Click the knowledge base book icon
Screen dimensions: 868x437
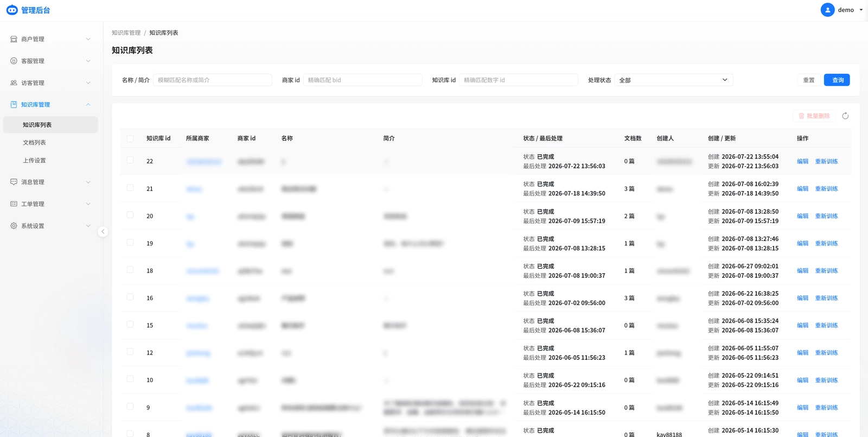pos(14,104)
